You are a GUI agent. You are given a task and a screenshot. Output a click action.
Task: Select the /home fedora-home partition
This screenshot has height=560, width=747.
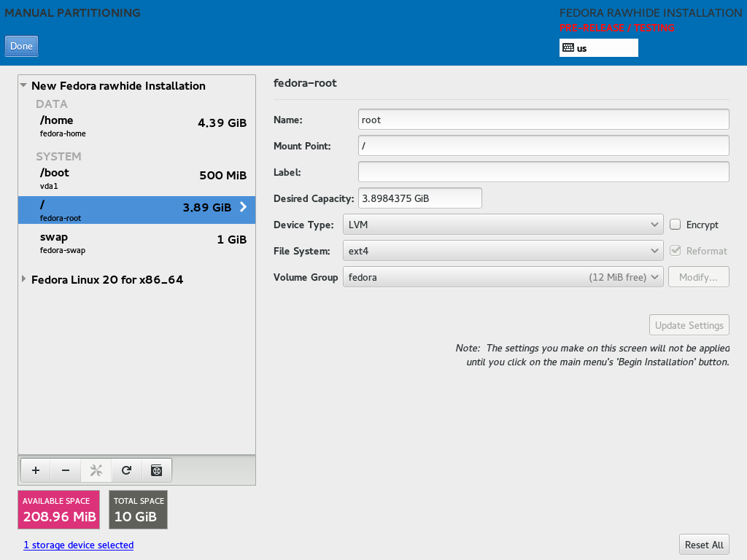click(136, 126)
